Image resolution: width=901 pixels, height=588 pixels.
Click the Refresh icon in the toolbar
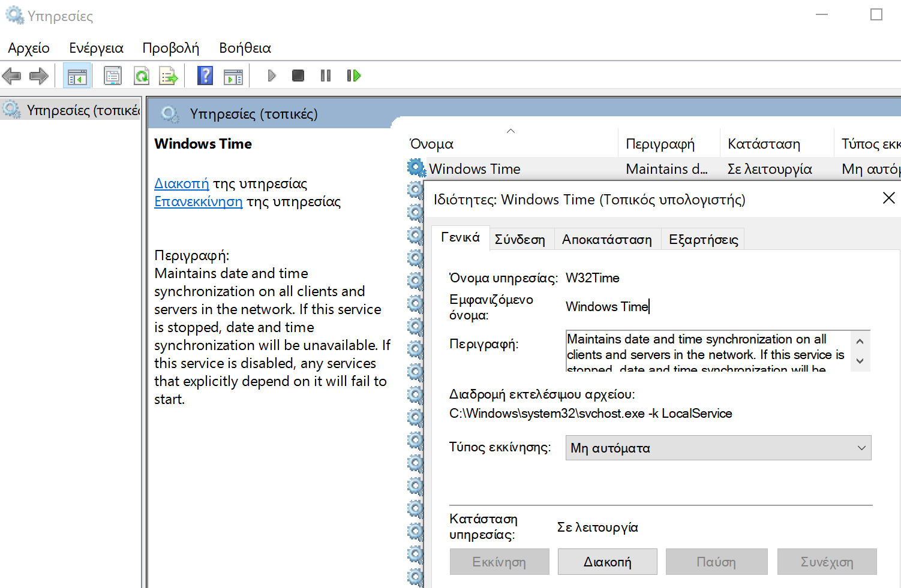click(141, 75)
